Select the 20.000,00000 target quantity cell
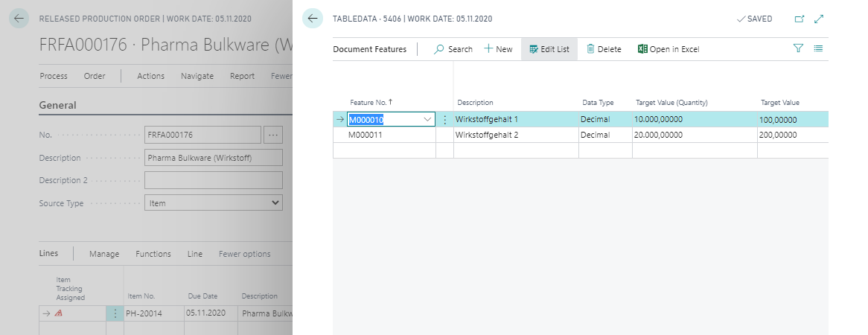The height and width of the screenshot is (335, 868). point(695,135)
